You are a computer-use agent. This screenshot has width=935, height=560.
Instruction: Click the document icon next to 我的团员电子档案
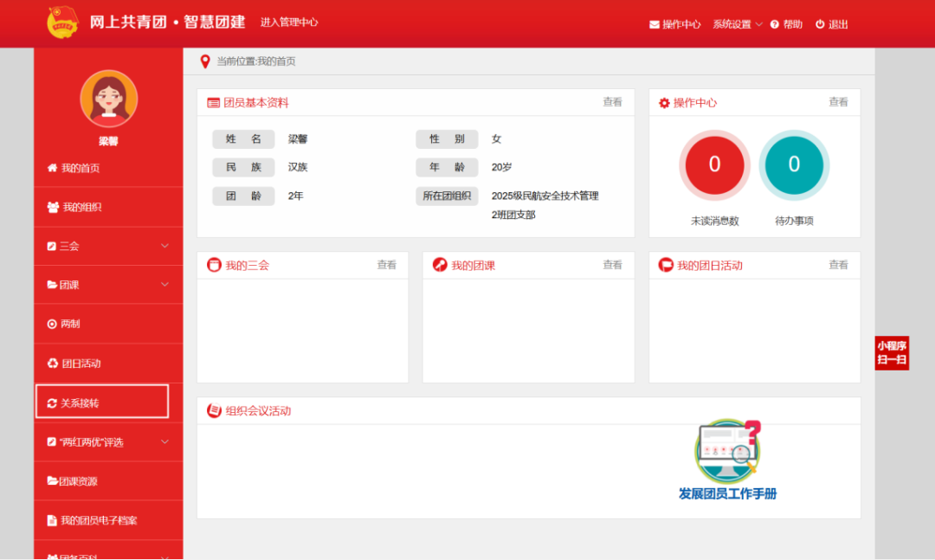tap(52, 520)
